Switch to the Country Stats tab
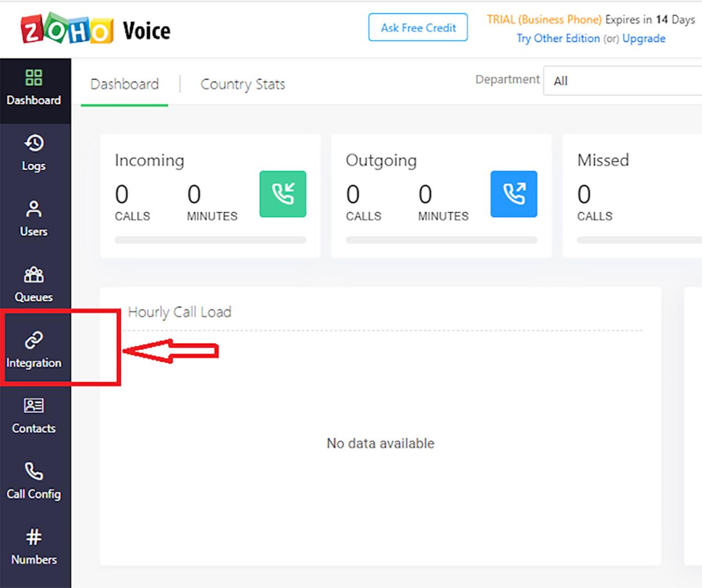The width and height of the screenshot is (702, 588). click(243, 84)
